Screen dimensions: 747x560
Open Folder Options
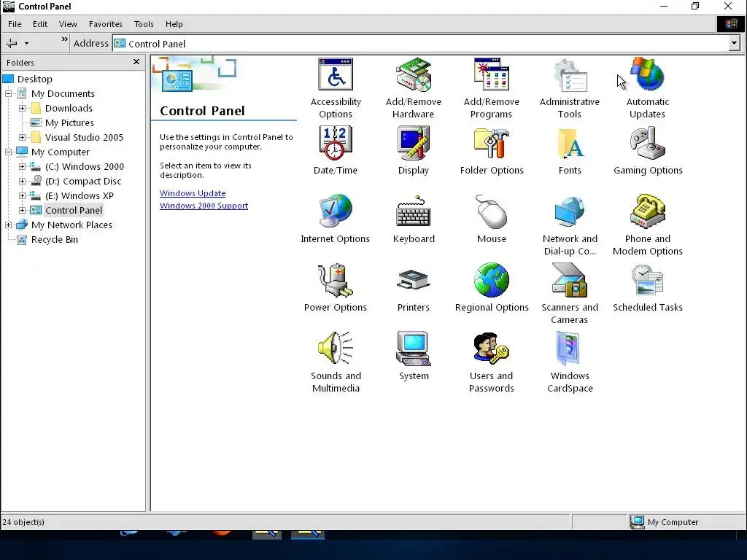point(492,143)
